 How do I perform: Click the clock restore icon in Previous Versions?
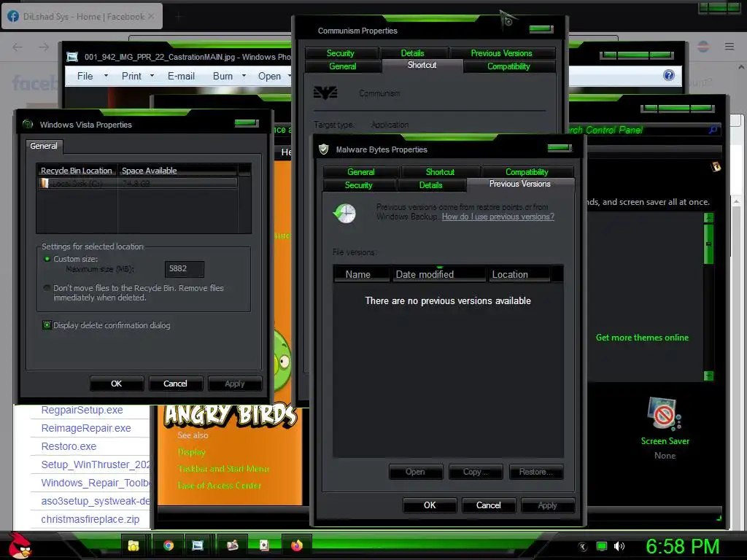coord(344,214)
